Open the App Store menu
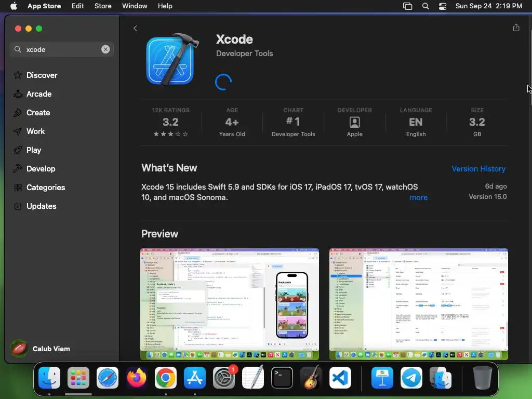This screenshot has height=399, width=532. (44, 6)
